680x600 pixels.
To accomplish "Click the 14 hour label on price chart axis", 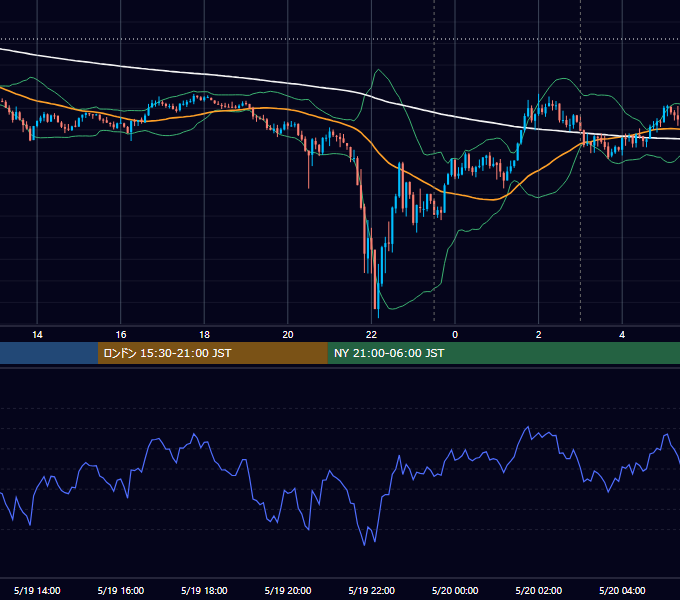I will 37,335.
